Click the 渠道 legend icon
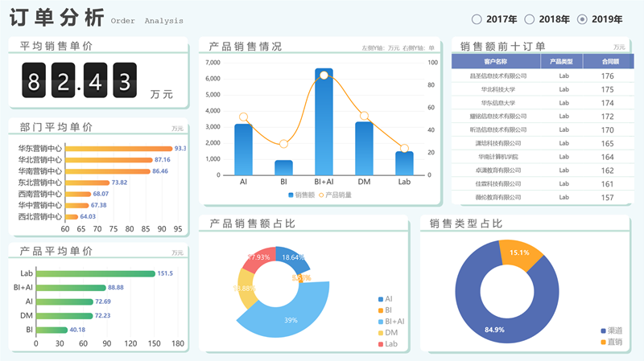The height and width of the screenshot is (361, 644). pos(604,331)
